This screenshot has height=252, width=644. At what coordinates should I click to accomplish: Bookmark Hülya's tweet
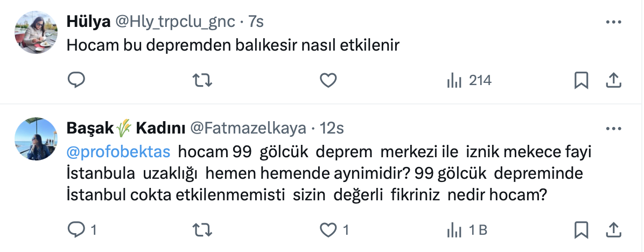tap(581, 81)
